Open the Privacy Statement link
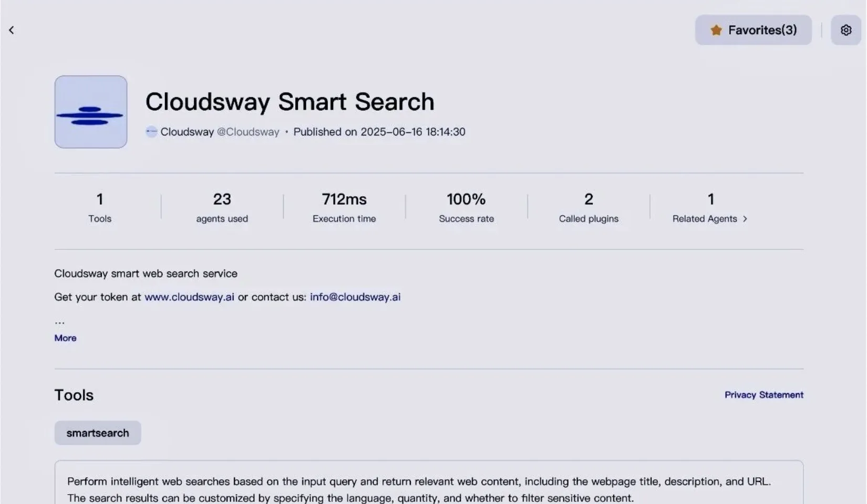 [x=763, y=395]
